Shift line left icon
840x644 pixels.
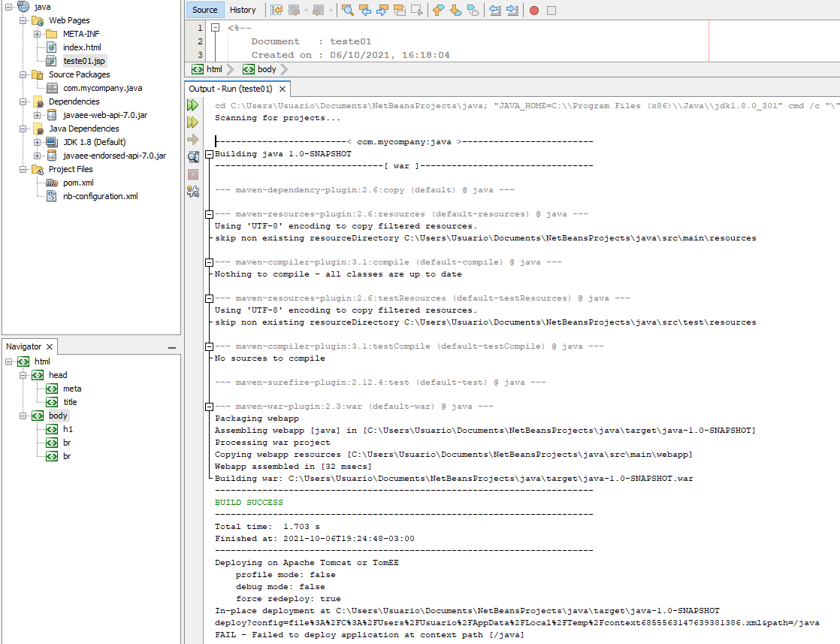tap(496, 11)
